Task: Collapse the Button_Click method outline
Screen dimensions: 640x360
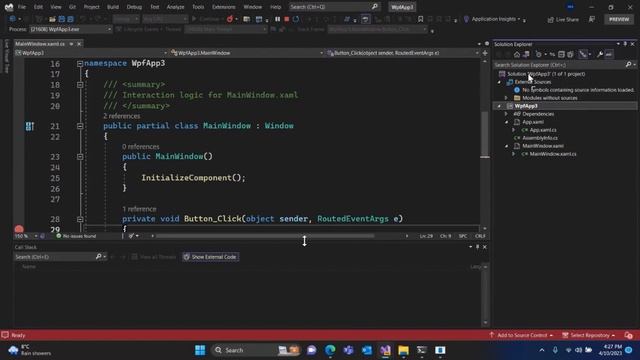Action: tap(80, 219)
